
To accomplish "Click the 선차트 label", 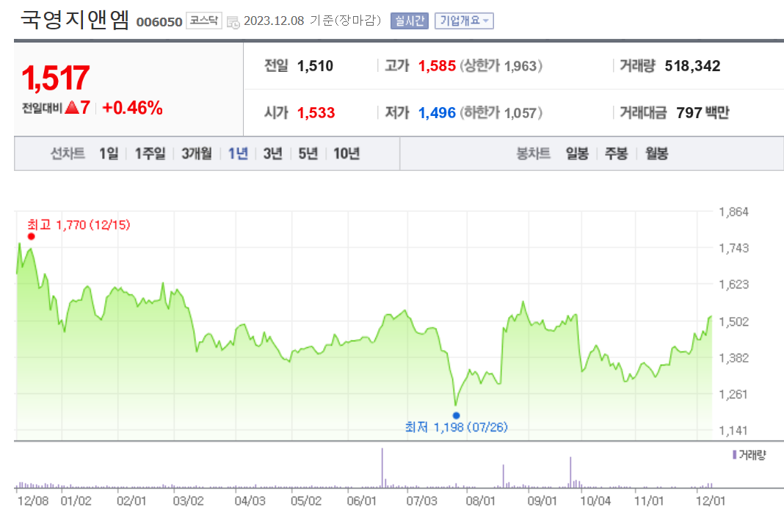I will coord(68,153).
